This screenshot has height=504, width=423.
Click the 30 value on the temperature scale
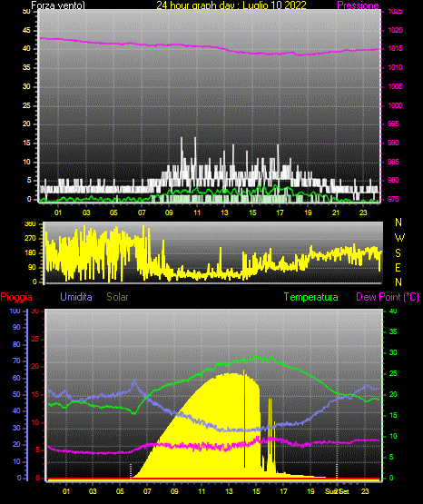tap(393, 352)
